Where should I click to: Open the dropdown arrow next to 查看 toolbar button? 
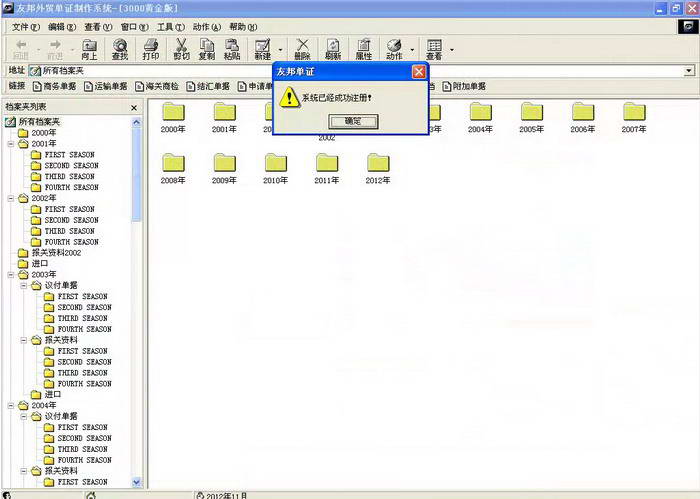click(x=452, y=50)
